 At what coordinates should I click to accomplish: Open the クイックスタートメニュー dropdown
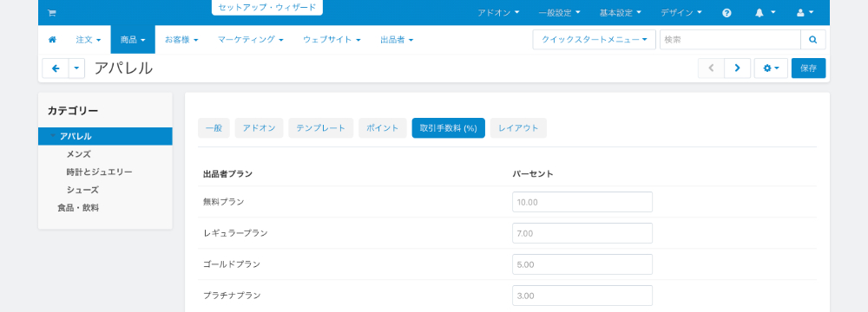pos(594,40)
